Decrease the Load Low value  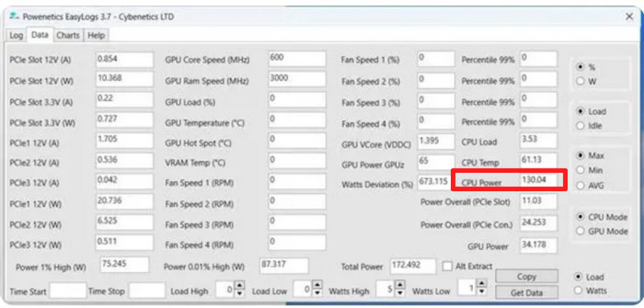tap(317, 294)
